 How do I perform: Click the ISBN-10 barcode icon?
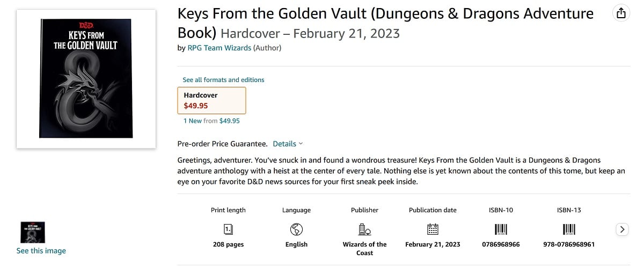click(x=501, y=229)
